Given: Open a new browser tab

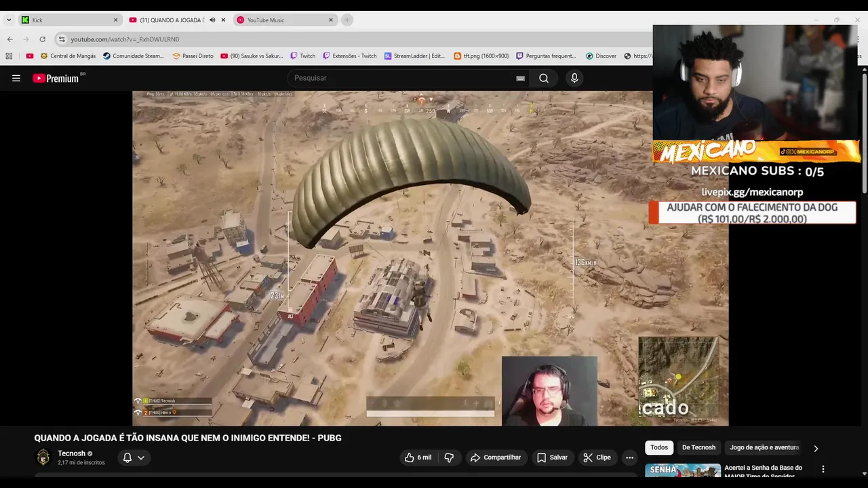Looking at the screenshot, I should 347,20.
